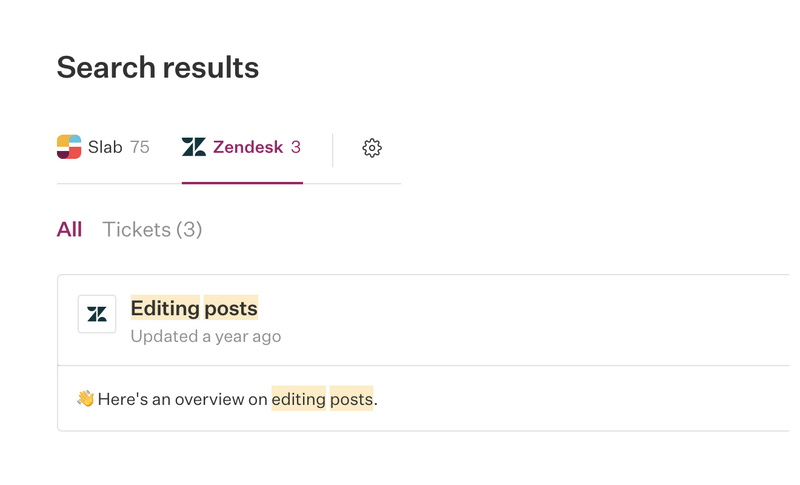
Task: Click the Slab result count 75
Action: [140, 147]
